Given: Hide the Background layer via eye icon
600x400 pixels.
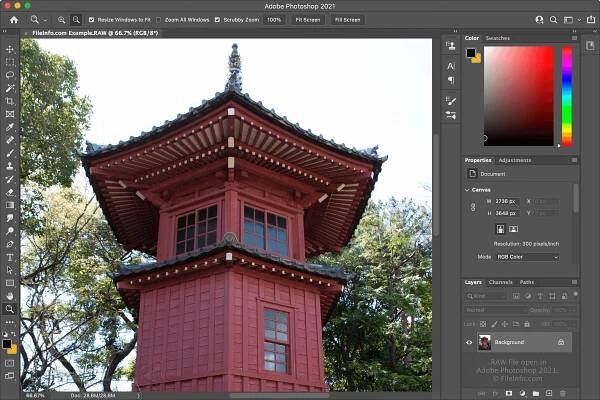Looking at the screenshot, I should [469, 342].
